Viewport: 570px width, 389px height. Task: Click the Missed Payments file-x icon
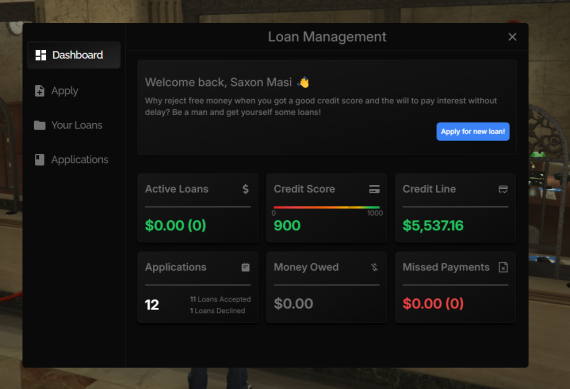[x=503, y=267]
